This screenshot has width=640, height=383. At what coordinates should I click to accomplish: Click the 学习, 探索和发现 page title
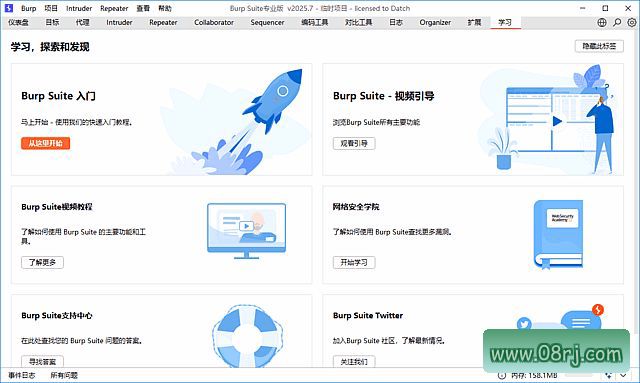pos(50,47)
